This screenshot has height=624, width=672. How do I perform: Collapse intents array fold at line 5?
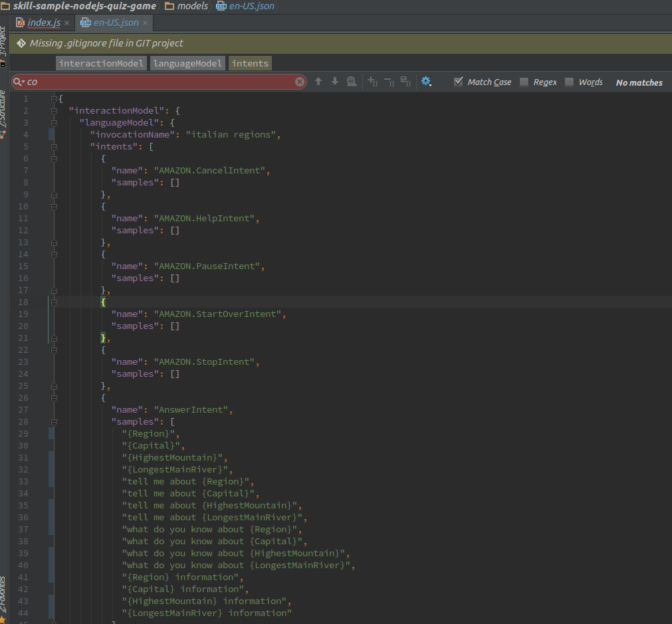54,147
